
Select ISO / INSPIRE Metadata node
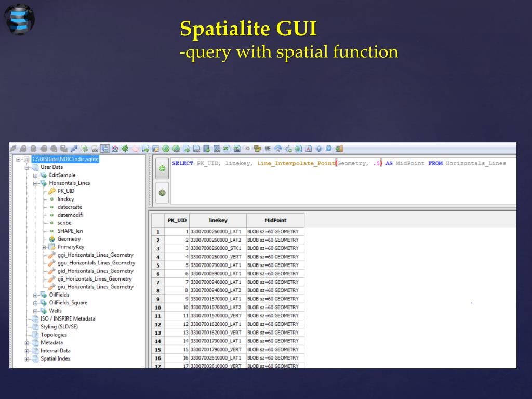pyautogui.click(x=68, y=318)
